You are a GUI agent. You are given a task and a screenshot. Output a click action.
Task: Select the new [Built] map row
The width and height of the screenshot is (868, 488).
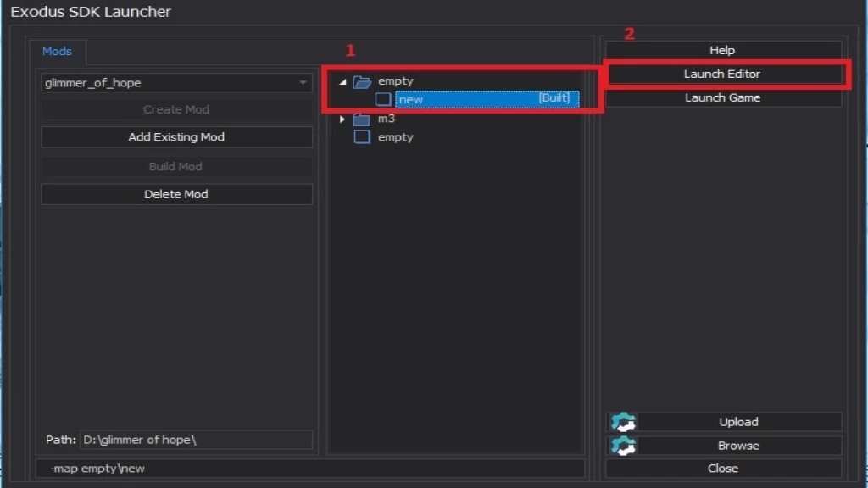pyautogui.click(x=487, y=100)
